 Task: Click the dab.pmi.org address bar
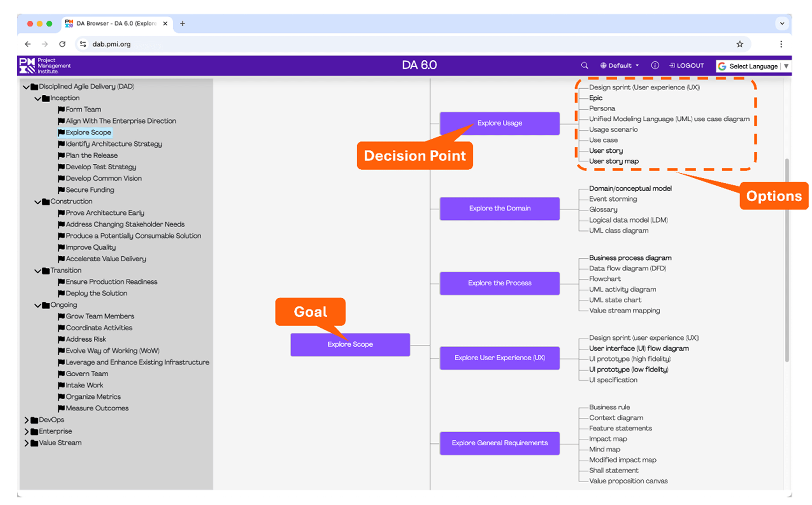coord(413,44)
